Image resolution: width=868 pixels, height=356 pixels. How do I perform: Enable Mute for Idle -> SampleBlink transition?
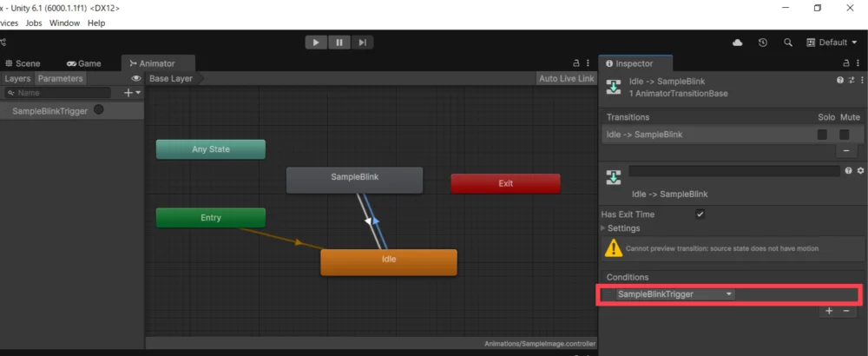point(844,135)
